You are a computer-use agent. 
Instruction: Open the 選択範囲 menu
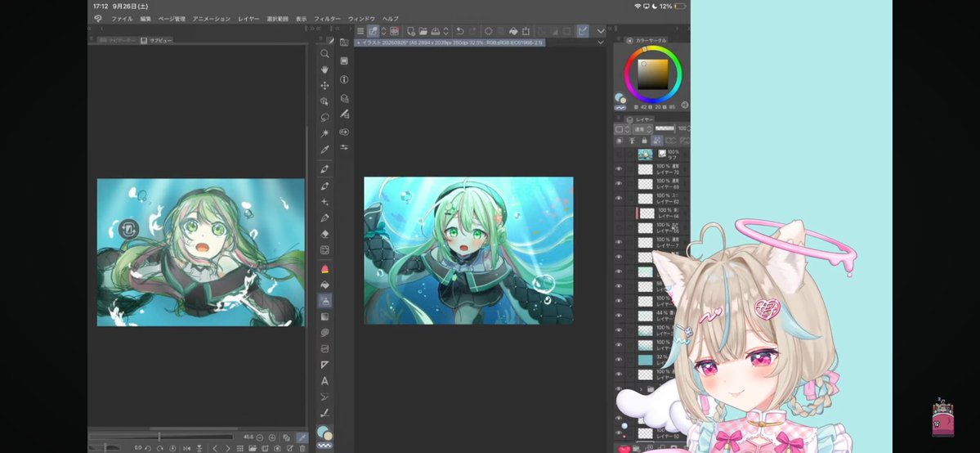278,19
